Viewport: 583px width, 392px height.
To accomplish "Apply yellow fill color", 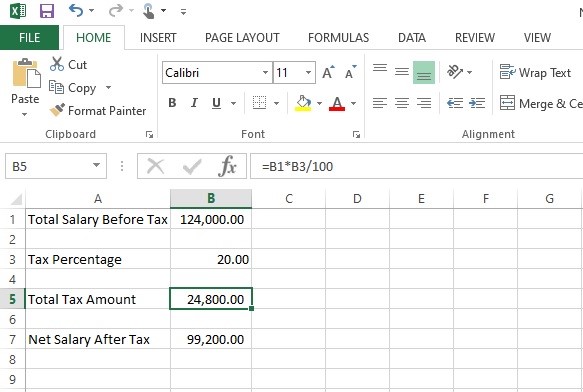I will pyautogui.click(x=303, y=103).
